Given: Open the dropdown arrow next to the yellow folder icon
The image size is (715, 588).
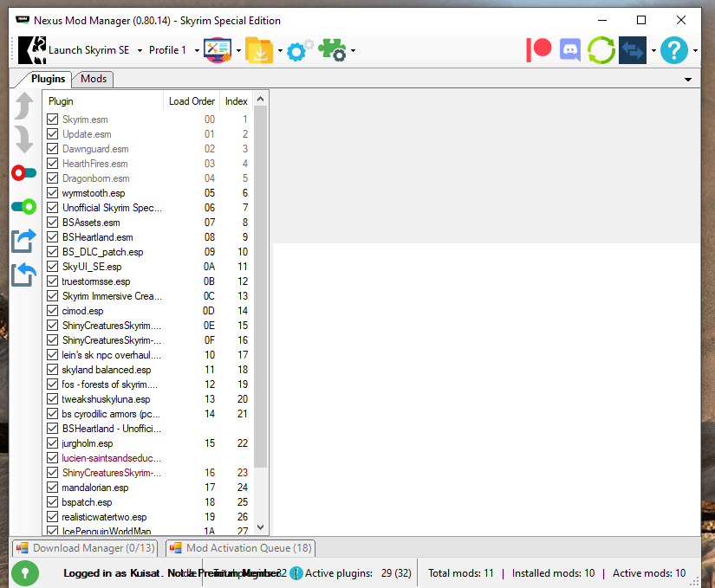Looking at the screenshot, I should (x=280, y=50).
